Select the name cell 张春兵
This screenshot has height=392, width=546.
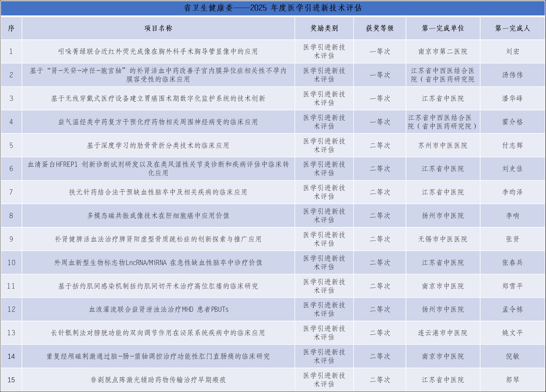coord(512,263)
